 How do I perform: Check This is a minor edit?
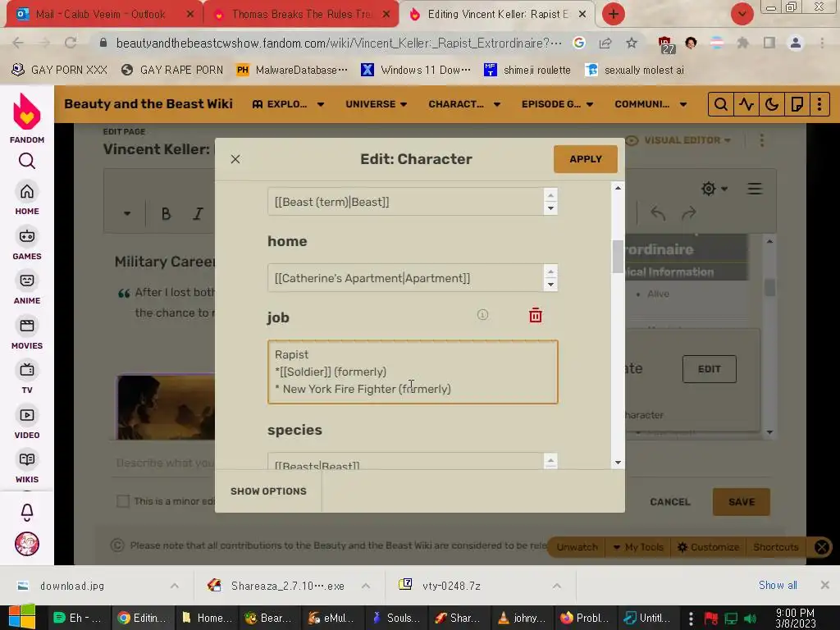[x=123, y=501]
